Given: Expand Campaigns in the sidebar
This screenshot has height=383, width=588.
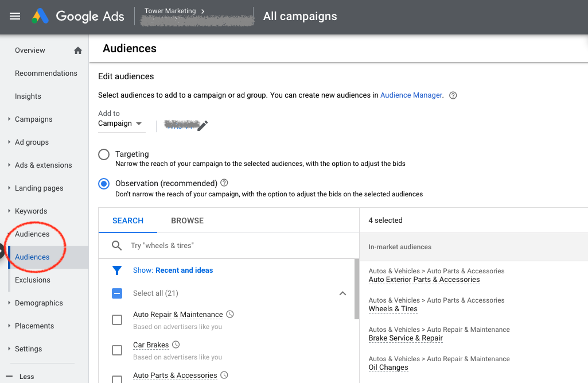Looking at the screenshot, I should (x=33, y=119).
